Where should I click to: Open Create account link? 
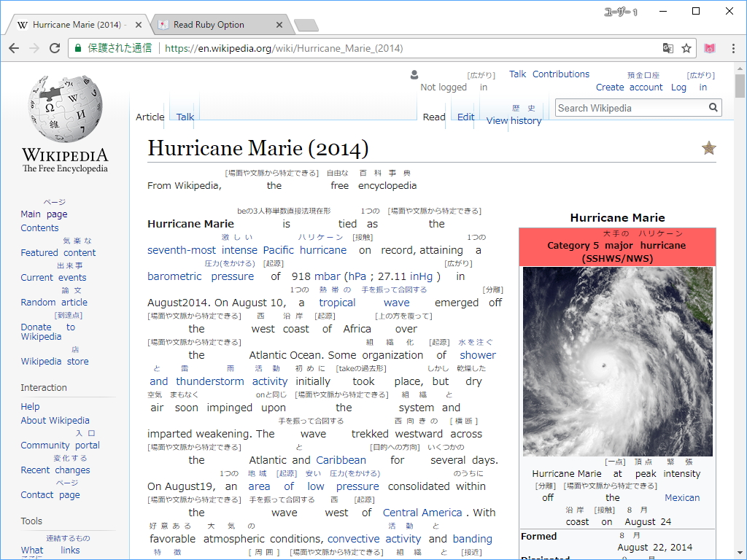[x=629, y=87]
